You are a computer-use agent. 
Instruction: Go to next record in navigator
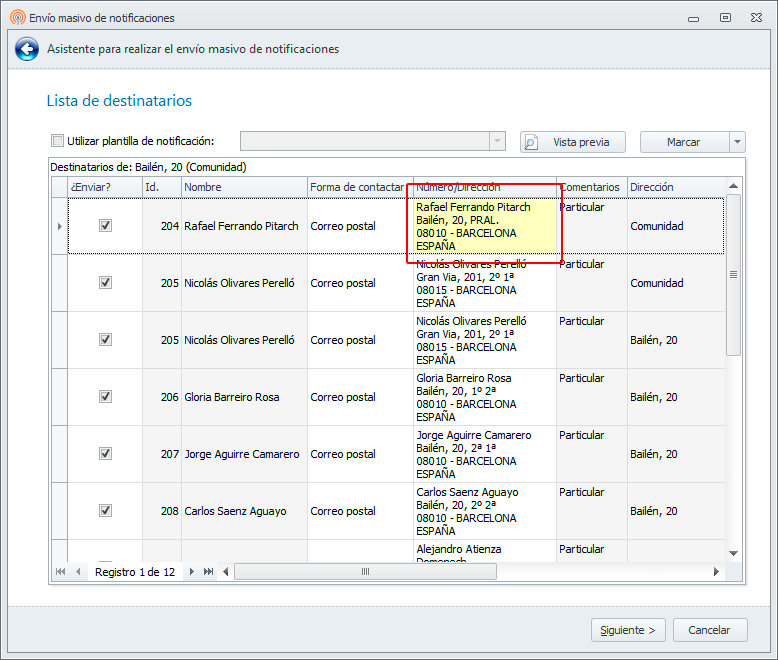pyautogui.click(x=192, y=572)
